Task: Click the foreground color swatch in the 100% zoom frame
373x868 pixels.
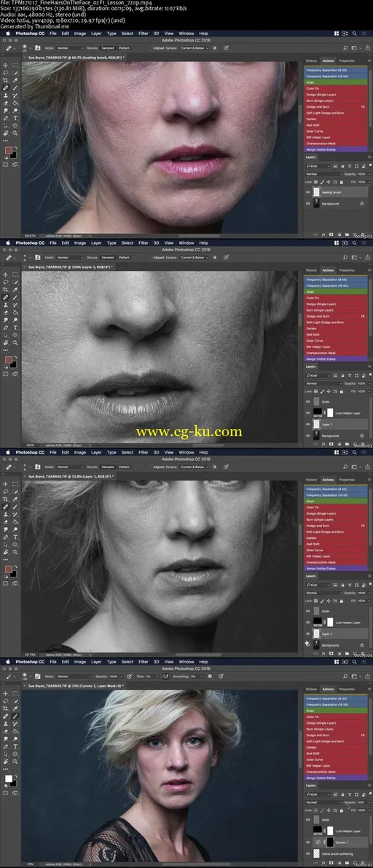Action: pyautogui.click(x=8, y=360)
